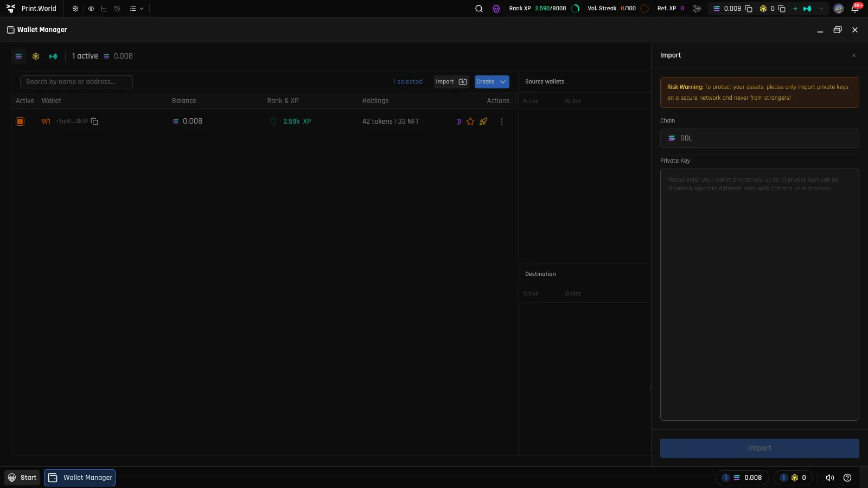
Task: Click into the Private Key text area
Action: [759, 294]
